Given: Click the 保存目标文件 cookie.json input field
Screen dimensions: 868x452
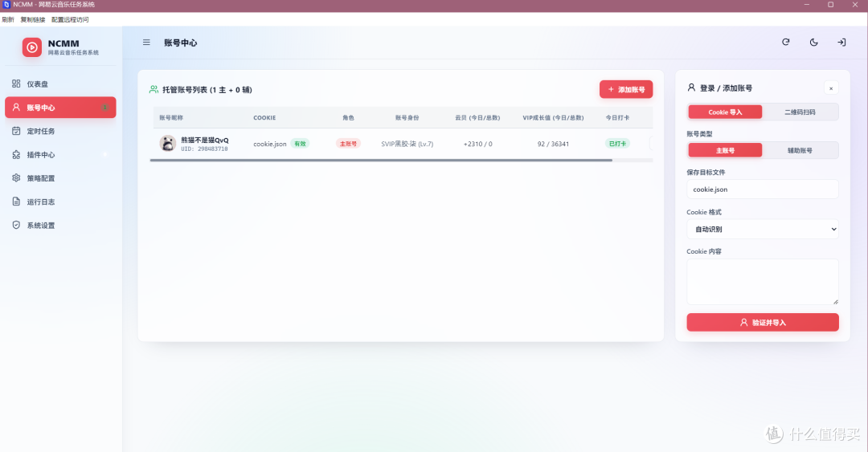Looking at the screenshot, I should (762, 189).
